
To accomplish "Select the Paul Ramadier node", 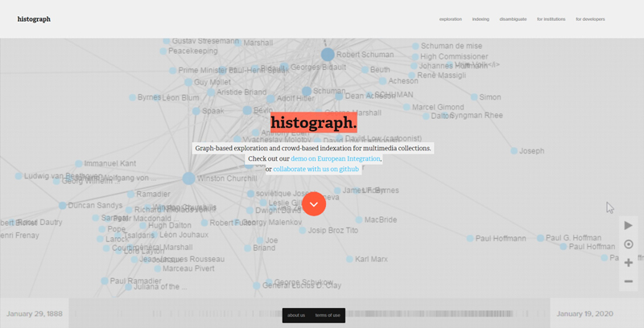I will pyautogui.click(x=105, y=281).
